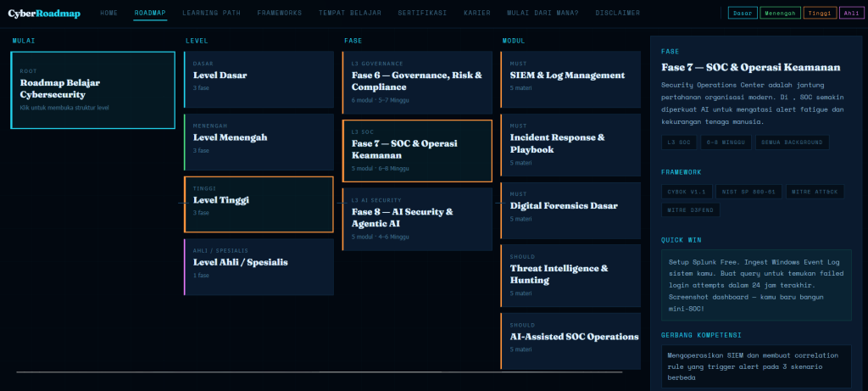Image resolution: width=868 pixels, height=391 pixels.
Task: Click the L3 SOC tag chip
Action: point(679,142)
